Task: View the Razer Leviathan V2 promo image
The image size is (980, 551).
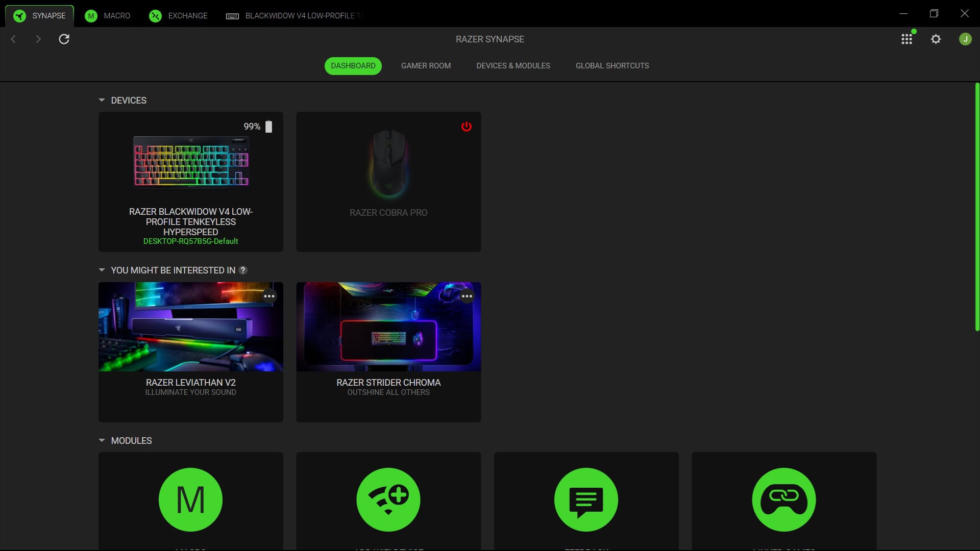Action: [191, 327]
